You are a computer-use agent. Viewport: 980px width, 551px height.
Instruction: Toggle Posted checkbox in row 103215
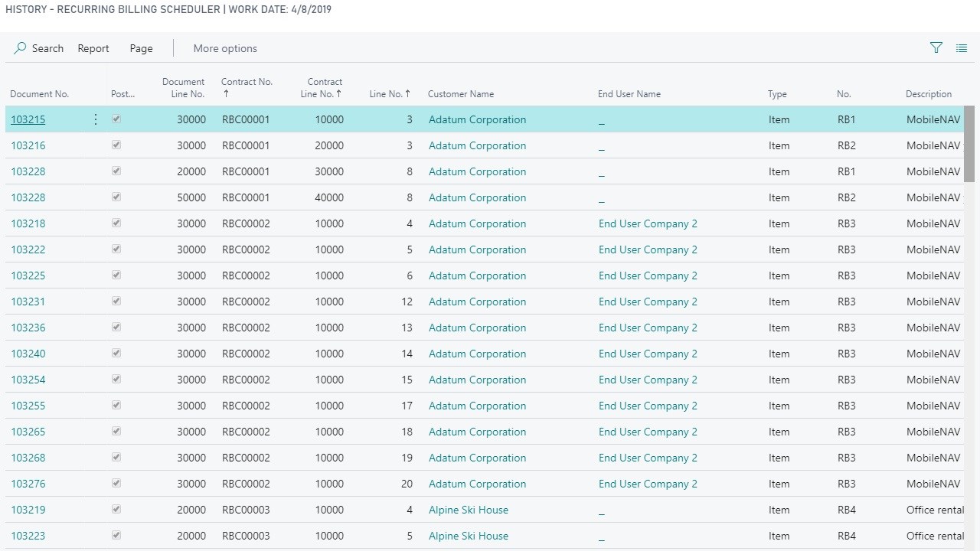[x=116, y=119]
